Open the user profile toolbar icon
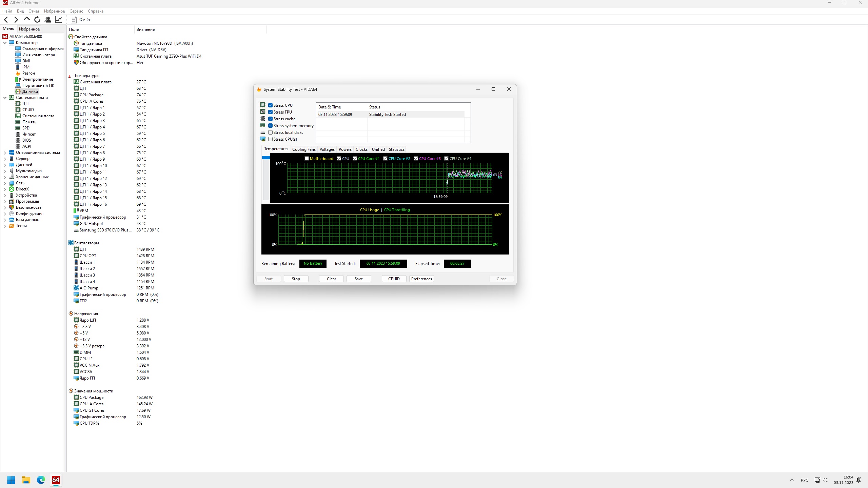The image size is (868, 488). [48, 20]
